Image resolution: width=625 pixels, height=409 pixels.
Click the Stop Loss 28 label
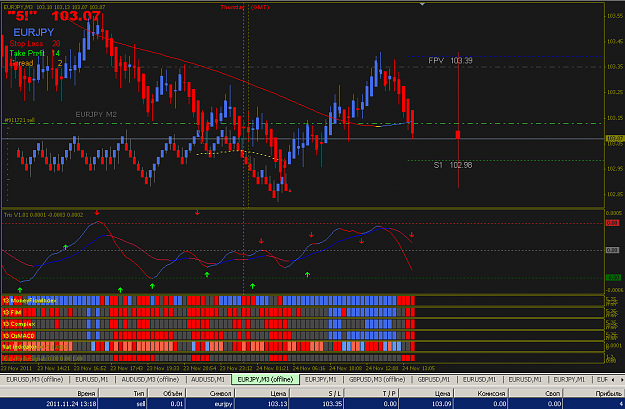(x=35, y=43)
